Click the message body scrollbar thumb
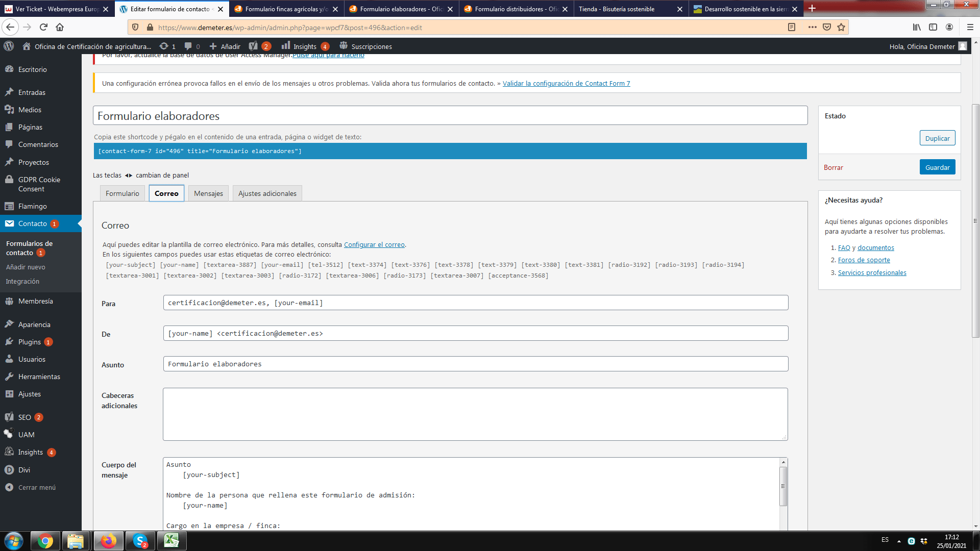This screenshot has height=551, width=980. point(783,486)
